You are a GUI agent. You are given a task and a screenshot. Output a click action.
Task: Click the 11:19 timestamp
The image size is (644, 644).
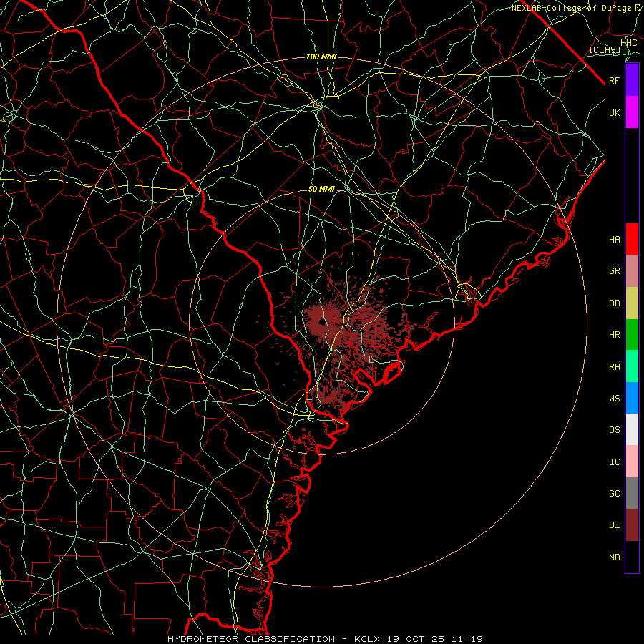coord(467,639)
